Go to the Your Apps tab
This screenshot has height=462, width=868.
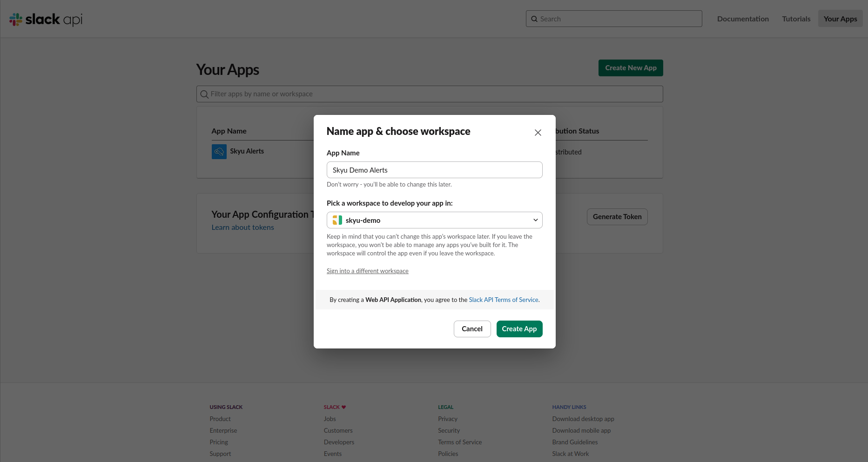841,19
